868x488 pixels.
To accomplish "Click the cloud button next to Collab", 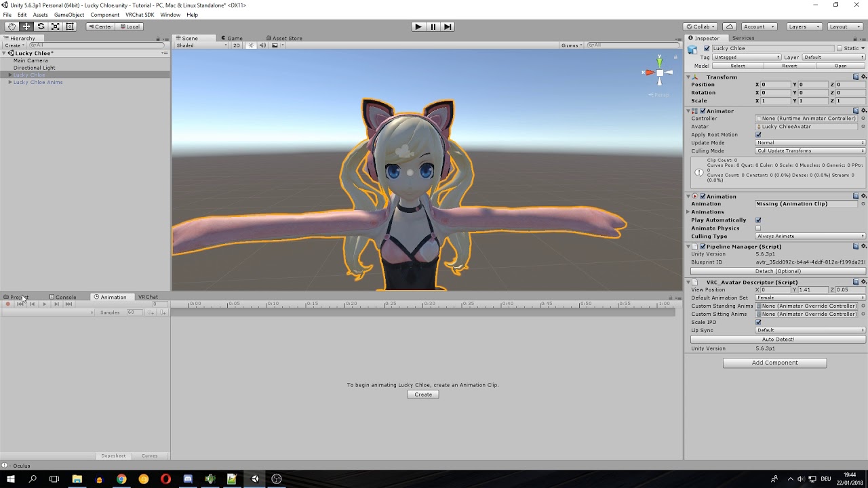I will pos(729,26).
